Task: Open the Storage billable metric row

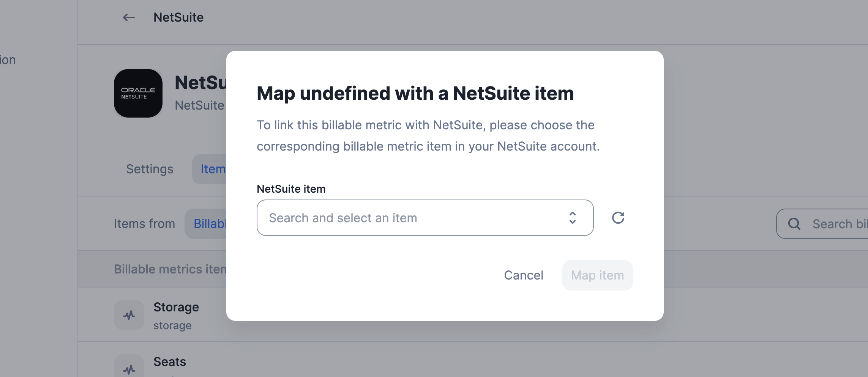Action: (x=473, y=315)
